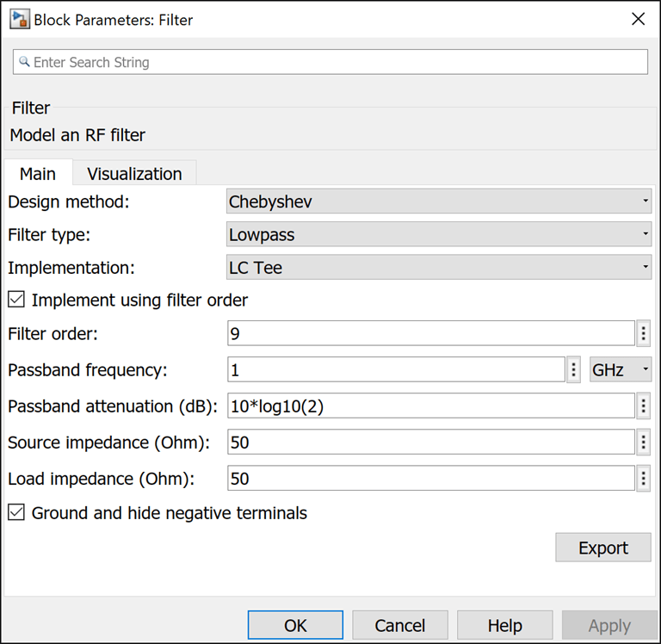
Task: Open the options dots next to Passband frequency
Action: [574, 370]
